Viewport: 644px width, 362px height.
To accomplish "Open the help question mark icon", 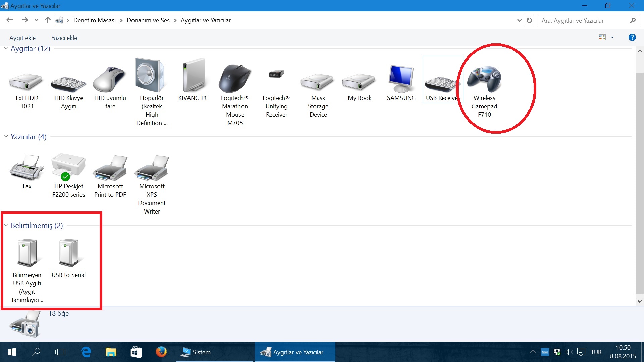I will pos(632,38).
